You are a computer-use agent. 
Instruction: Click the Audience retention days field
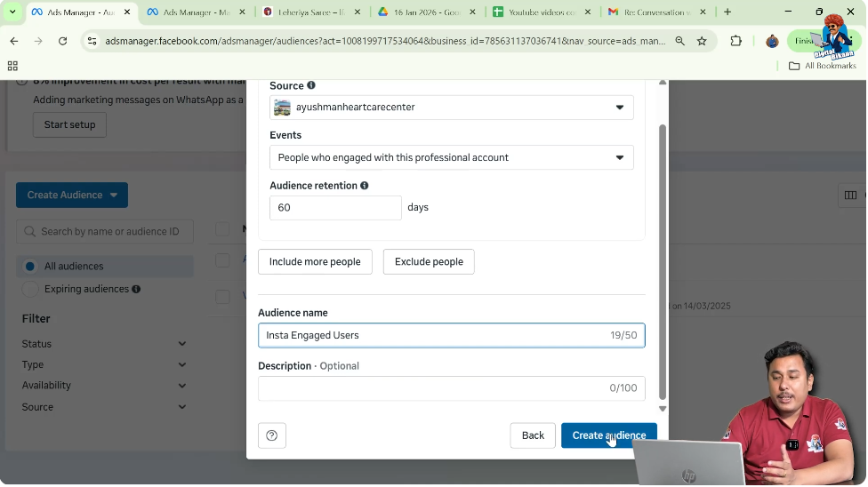(335, 208)
